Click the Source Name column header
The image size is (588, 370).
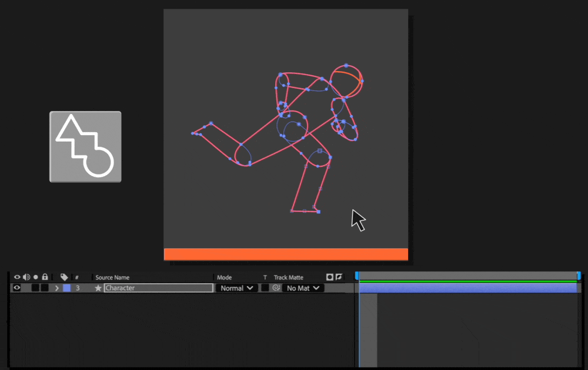[x=112, y=277]
